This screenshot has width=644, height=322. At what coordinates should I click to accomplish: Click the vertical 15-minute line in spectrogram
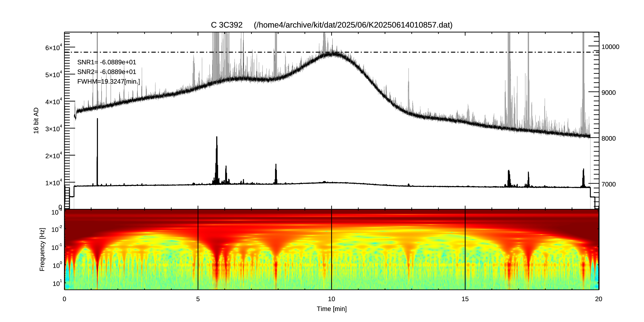coord(465,249)
